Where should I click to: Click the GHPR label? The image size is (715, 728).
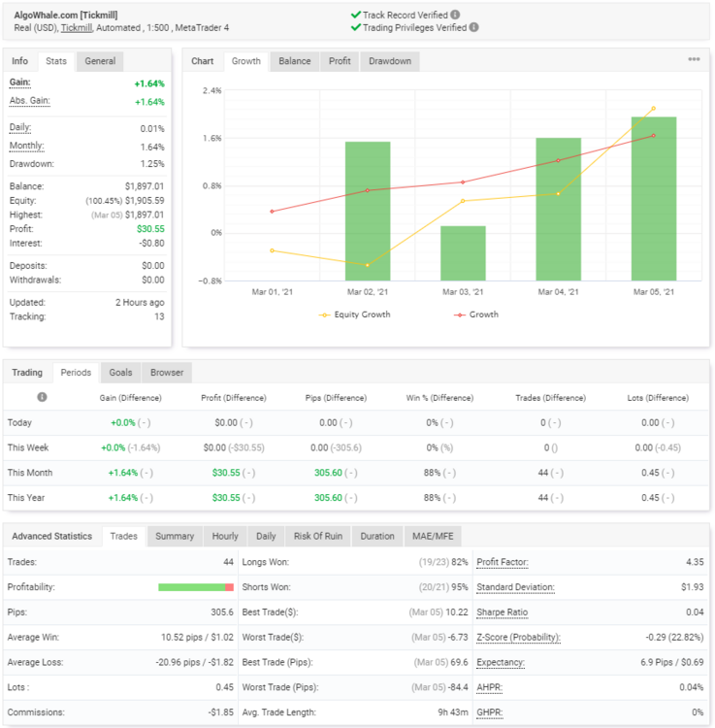[x=490, y=712]
